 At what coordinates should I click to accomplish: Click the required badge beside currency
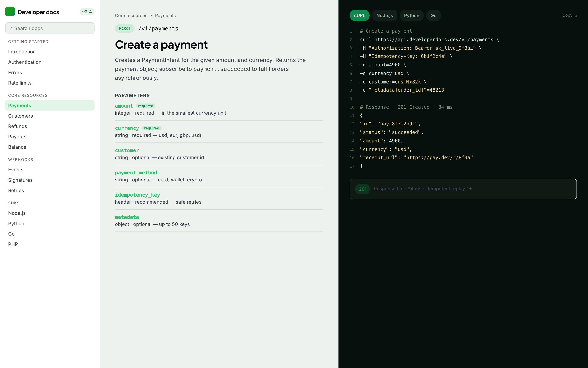pos(151,128)
